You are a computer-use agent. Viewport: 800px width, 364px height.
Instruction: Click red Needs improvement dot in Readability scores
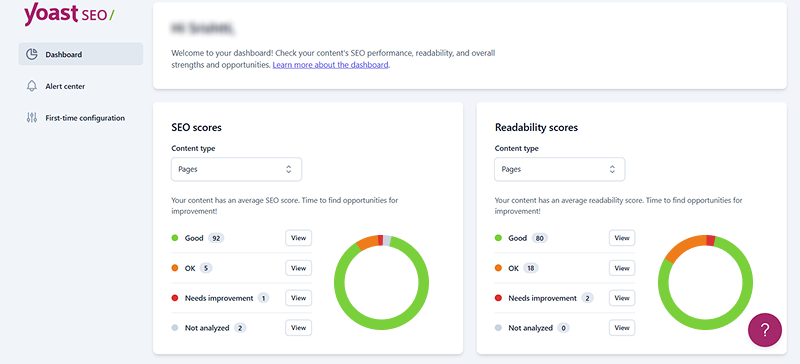(498, 298)
